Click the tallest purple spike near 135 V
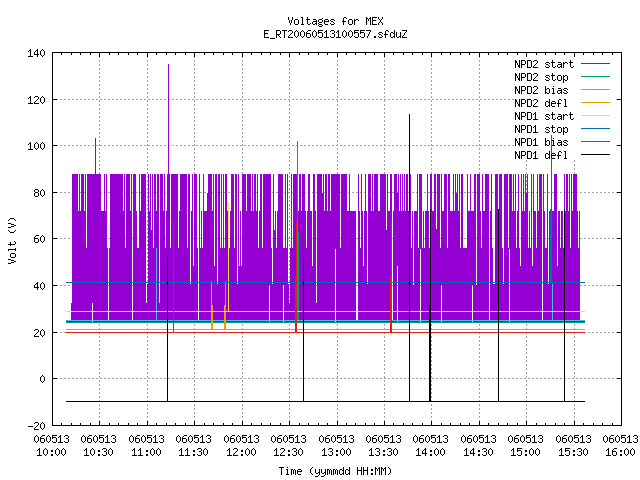 [169, 118]
